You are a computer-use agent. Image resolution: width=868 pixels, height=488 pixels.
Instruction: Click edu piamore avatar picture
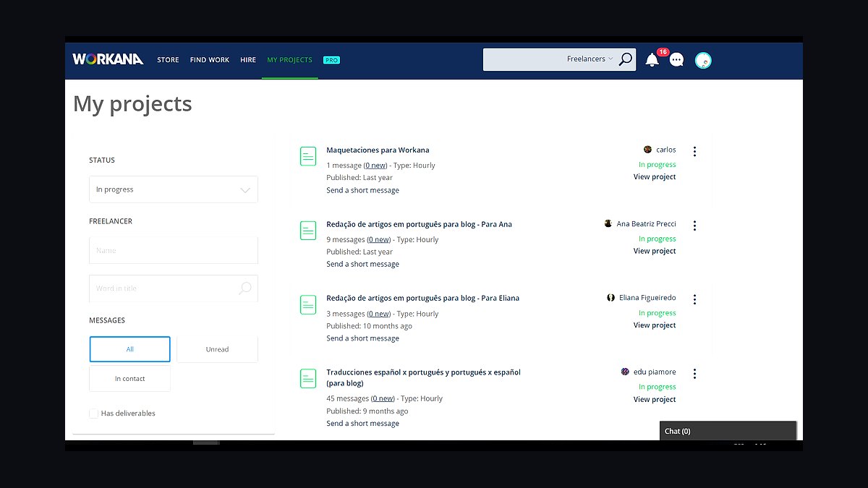[625, 372]
